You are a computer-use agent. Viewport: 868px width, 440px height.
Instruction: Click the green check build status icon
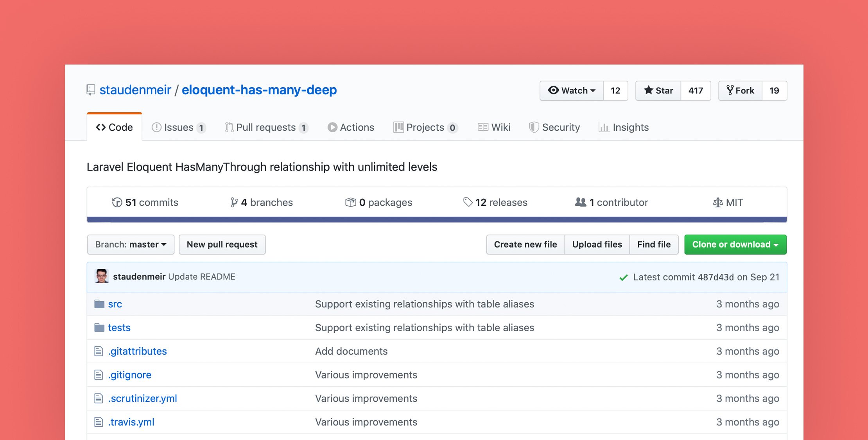coord(624,278)
